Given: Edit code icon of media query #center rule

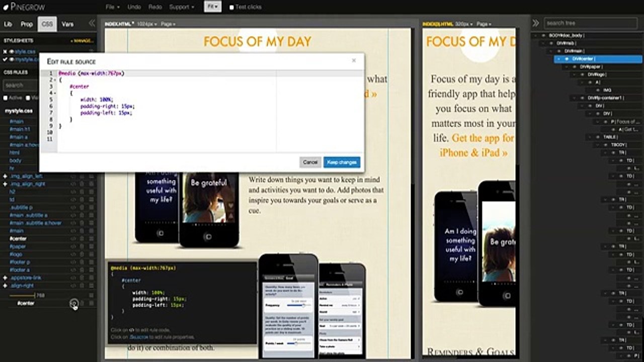Looking at the screenshot, I should point(74,303).
